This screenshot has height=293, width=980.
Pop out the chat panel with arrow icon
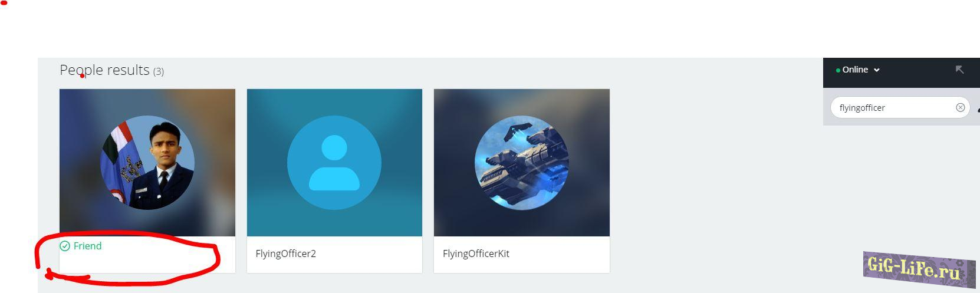959,70
